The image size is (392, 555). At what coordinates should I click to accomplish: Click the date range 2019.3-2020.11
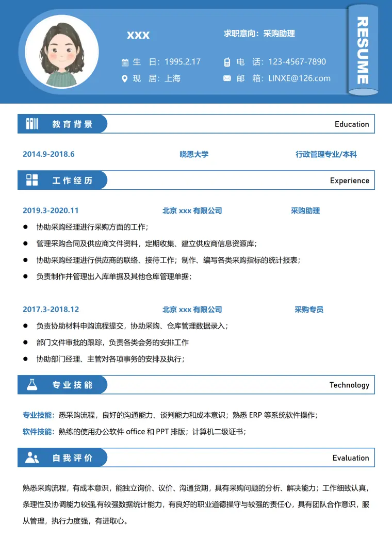coord(51,210)
